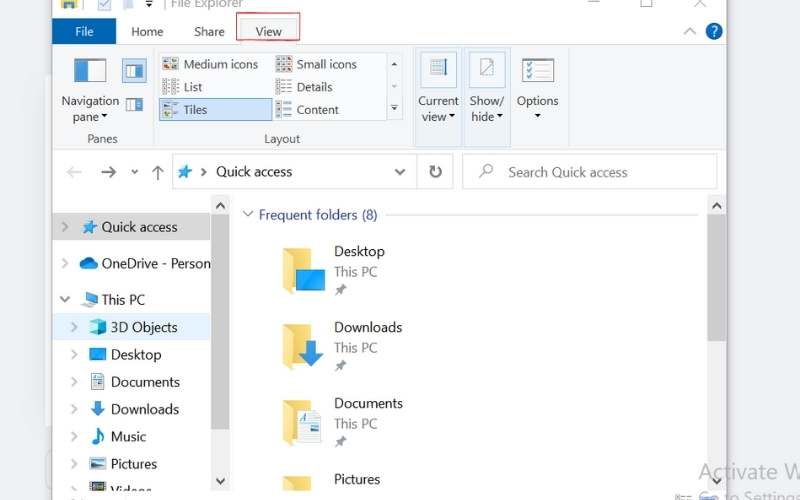
Task: Open recent locations dropdown
Action: coord(135,172)
